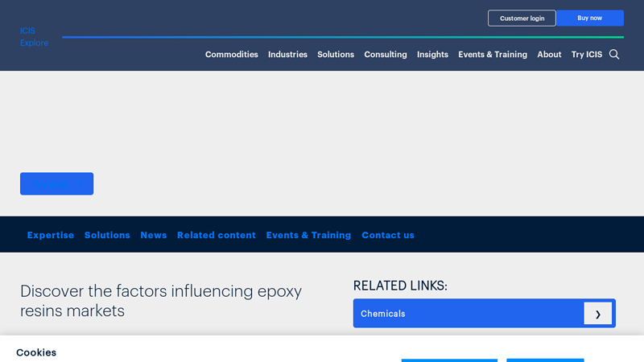Jump to the Expertise section tab
This screenshot has width=644, height=362.
[50, 235]
